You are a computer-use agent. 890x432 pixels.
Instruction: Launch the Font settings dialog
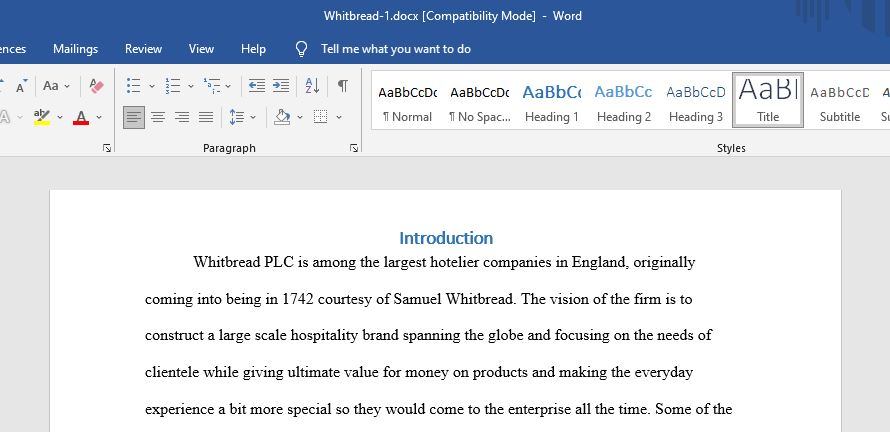tap(107, 148)
